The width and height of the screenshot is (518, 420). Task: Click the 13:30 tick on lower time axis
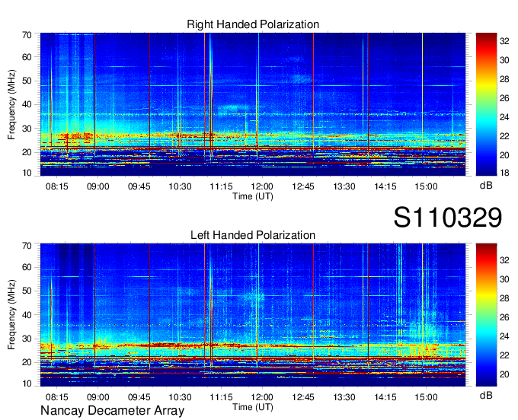coord(344,397)
